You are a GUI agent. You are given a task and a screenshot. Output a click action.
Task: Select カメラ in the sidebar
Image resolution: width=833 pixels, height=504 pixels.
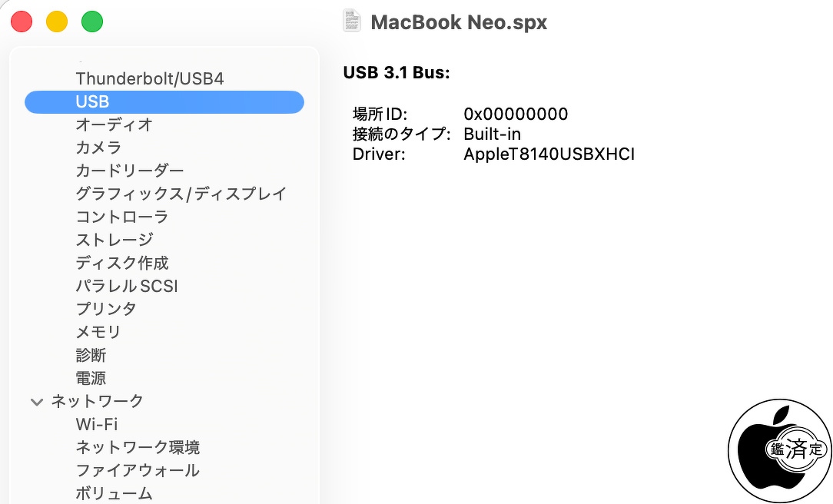point(98,148)
